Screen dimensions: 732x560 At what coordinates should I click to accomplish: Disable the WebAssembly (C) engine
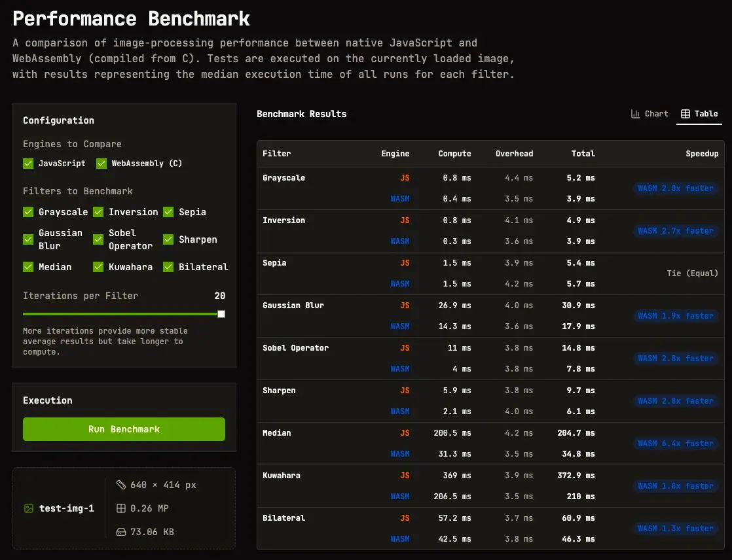pos(101,163)
